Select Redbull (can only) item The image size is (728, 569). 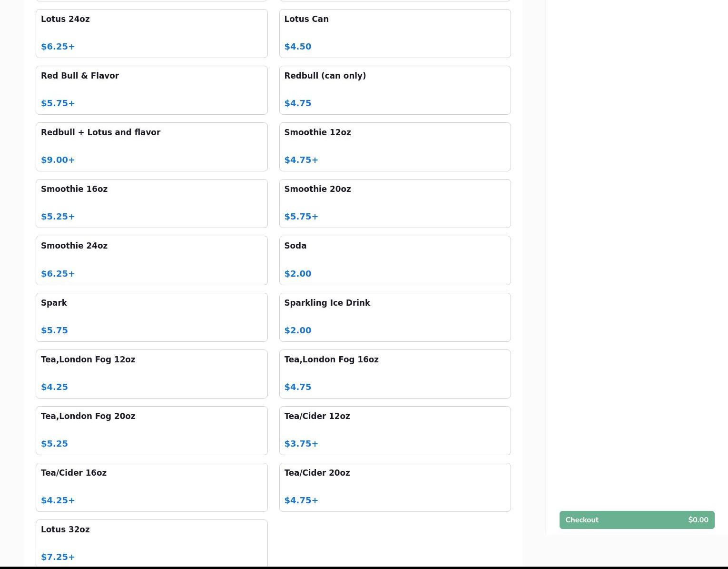394,90
